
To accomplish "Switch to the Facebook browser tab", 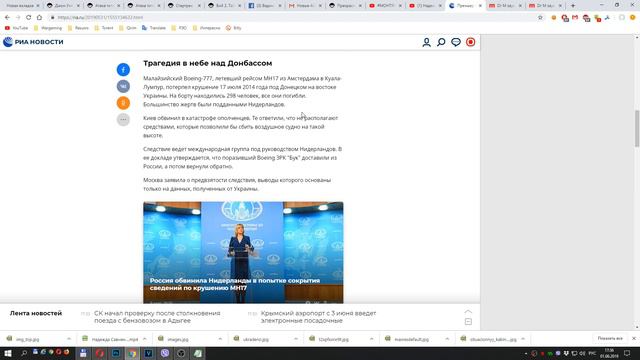I will click(264, 6).
